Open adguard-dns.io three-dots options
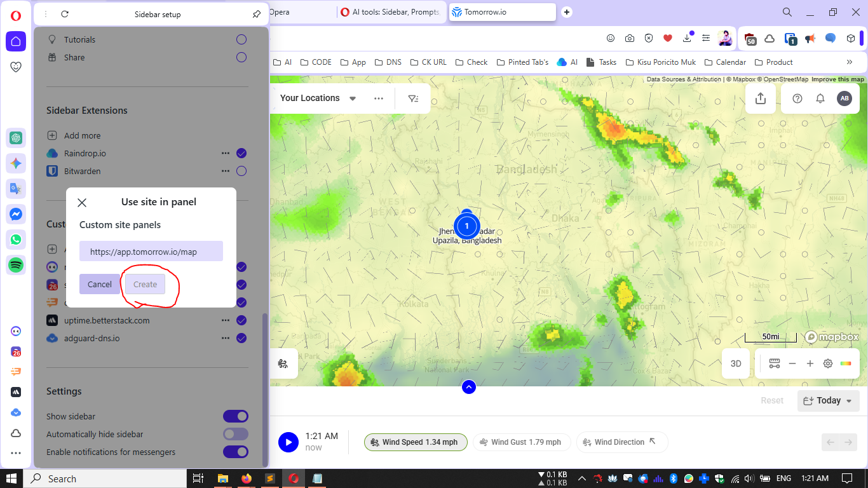 click(226, 338)
